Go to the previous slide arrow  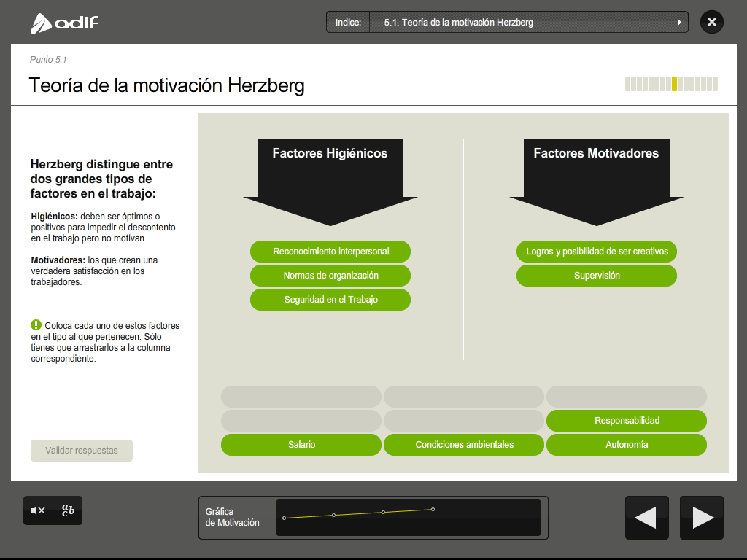(x=646, y=518)
